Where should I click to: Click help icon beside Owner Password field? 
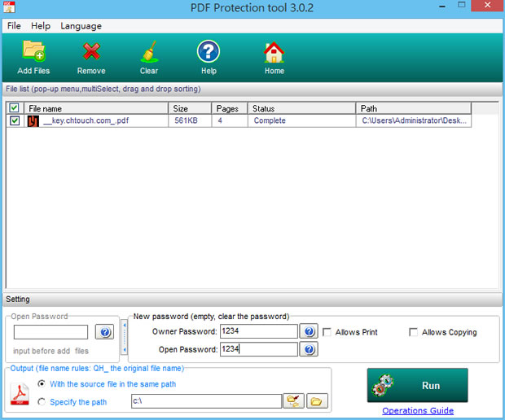click(309, 332)
